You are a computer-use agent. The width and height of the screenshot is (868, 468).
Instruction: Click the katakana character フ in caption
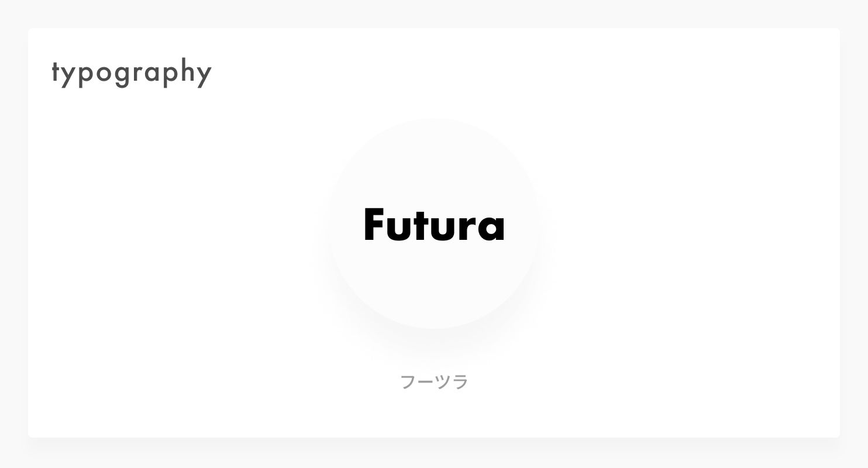coord(408,382)
